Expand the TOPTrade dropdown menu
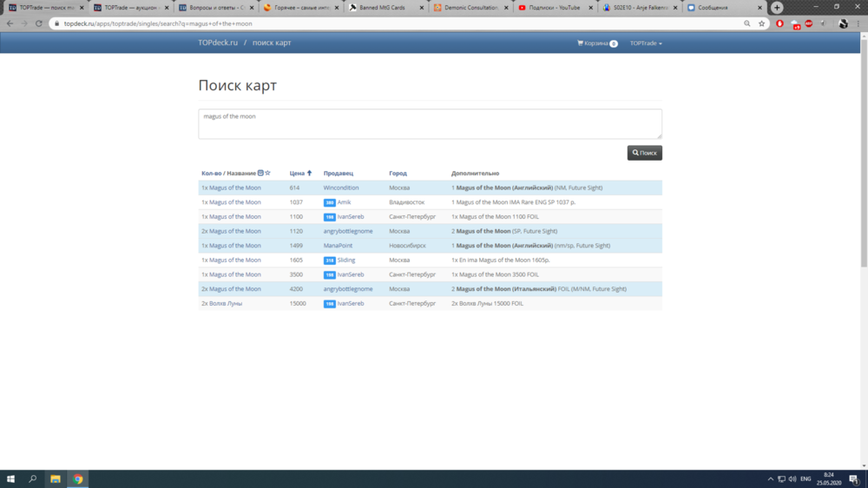 [x=646, y=43]
